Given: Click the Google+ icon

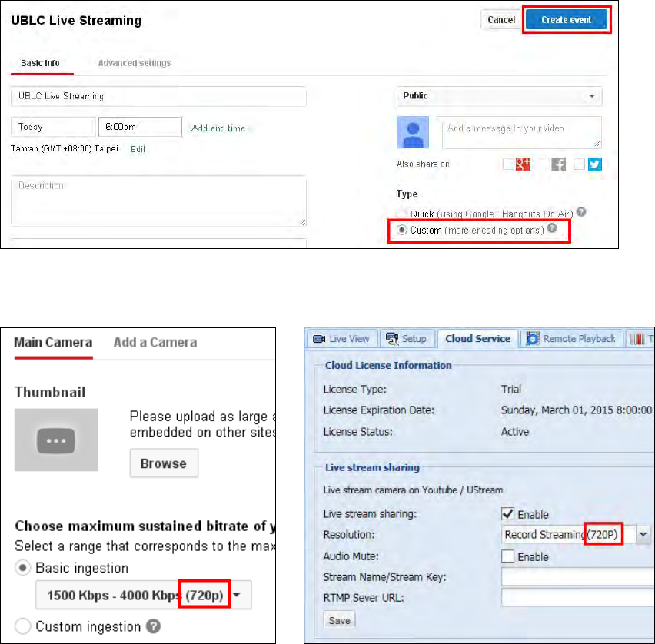Looking at the screenshot, I should (x=523, y=164).
